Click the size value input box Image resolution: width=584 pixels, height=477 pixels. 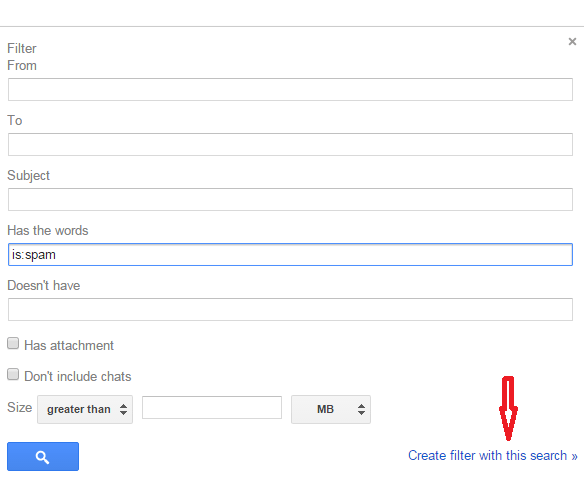coord(212,407)
